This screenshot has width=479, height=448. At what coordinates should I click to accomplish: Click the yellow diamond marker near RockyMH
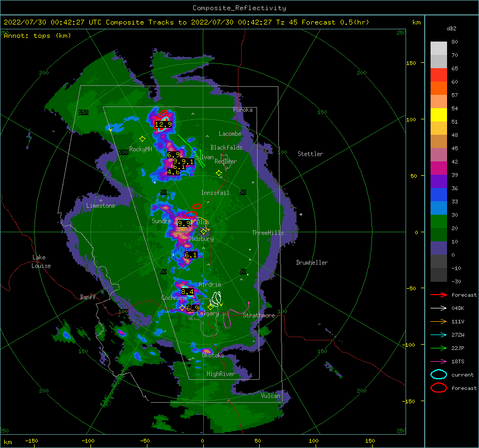(142, 139)
